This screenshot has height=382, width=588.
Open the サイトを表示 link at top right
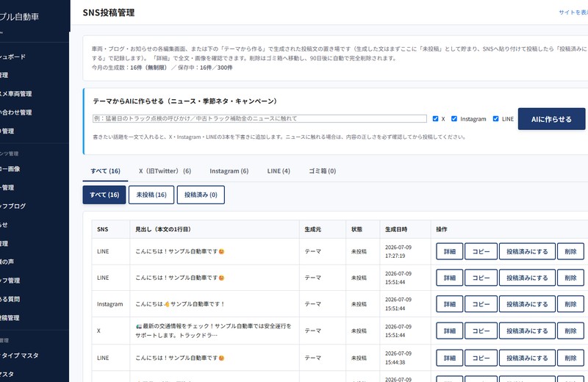[573, 12]
